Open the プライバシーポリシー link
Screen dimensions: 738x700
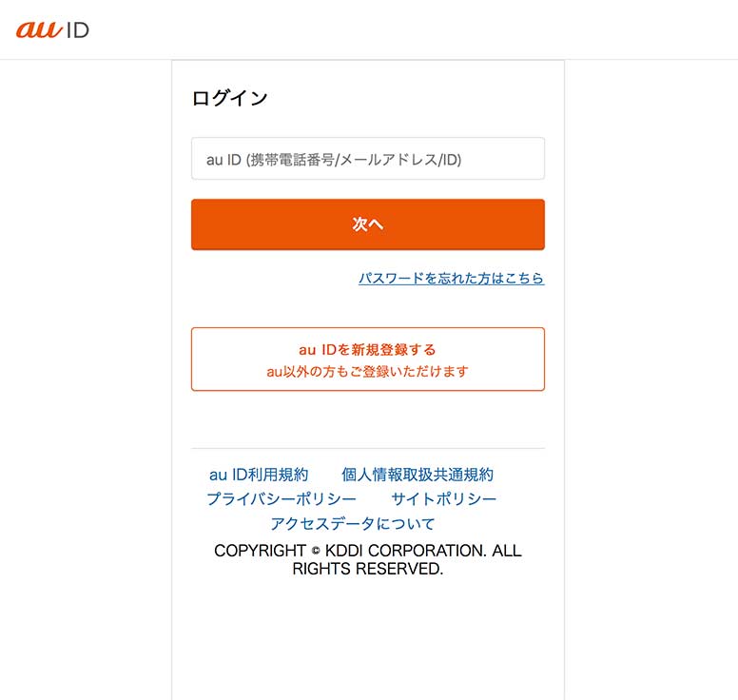click(x=282, y=499)
